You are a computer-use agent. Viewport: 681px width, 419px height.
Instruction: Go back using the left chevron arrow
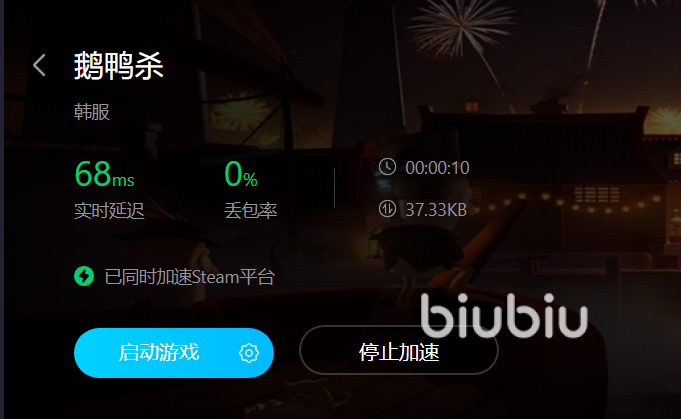click(x=39, y=65)
